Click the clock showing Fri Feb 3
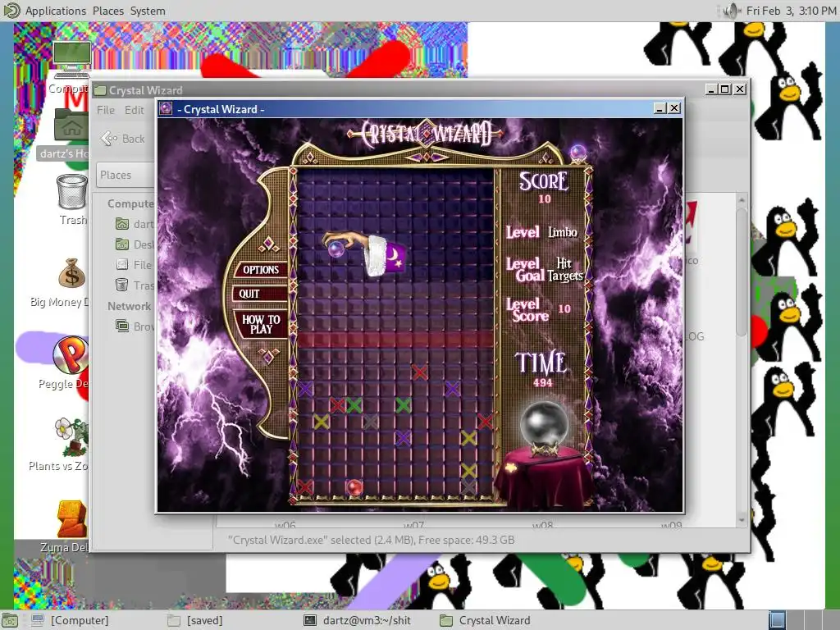The image size is (840, 630). (791, 11)
